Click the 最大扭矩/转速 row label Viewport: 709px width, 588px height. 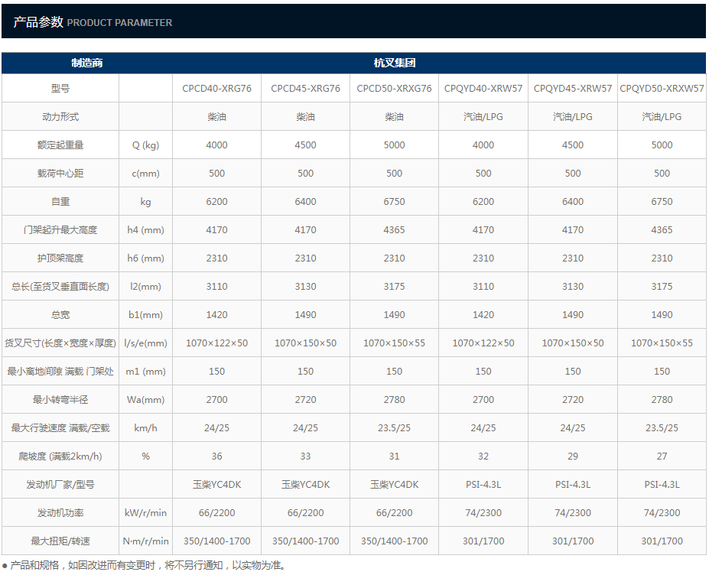(60, 541)
